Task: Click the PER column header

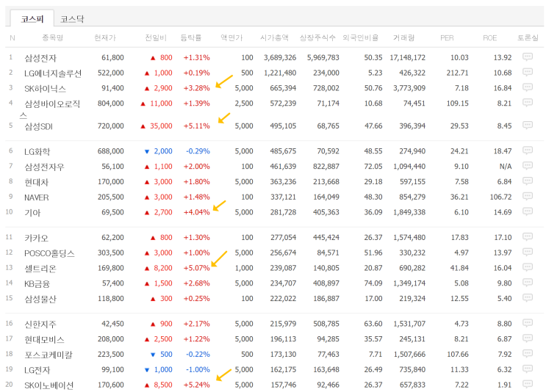Action: click(x=447, y=38)
